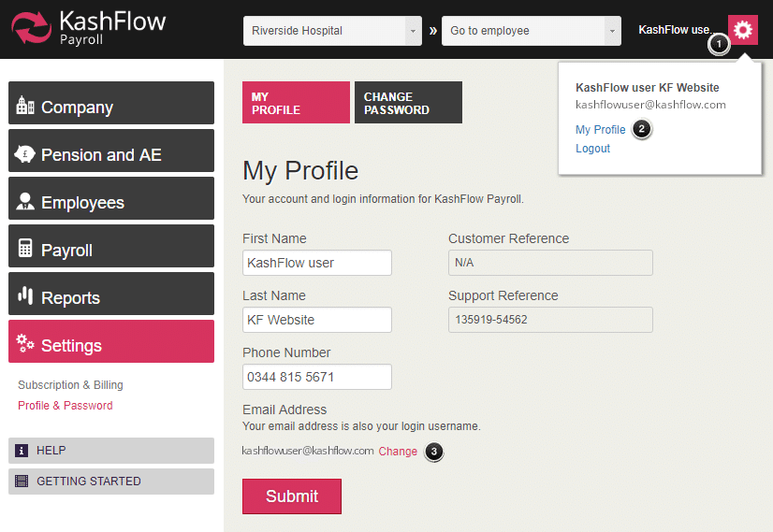The image size is (773, 532).
Task: Click Logout in the user popup
Action: point(592,149)
